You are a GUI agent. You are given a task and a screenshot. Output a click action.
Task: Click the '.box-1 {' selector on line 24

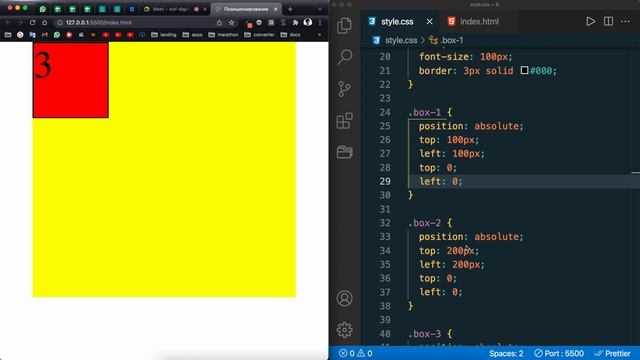tap(430, 112)
